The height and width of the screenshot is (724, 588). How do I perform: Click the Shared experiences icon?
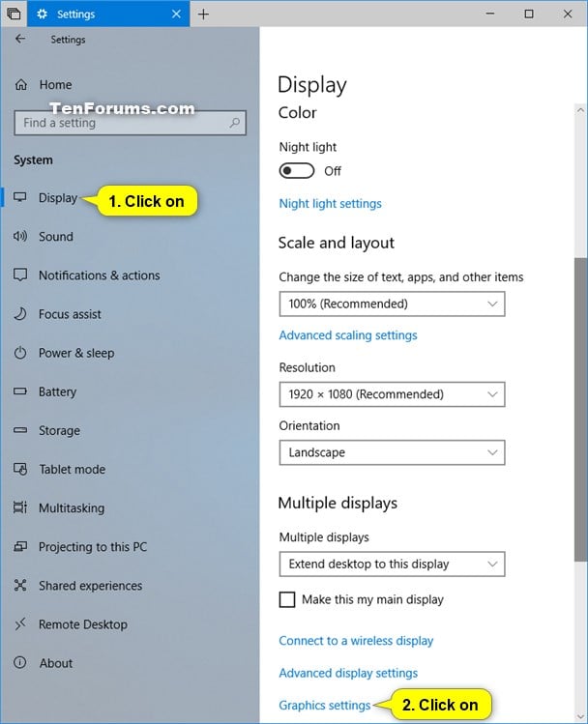(x=20, y=586)
